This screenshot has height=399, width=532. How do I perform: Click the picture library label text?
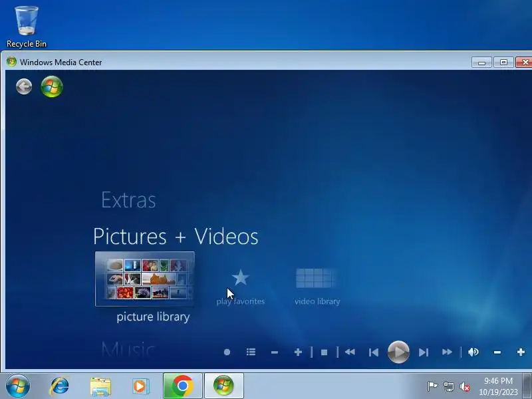click(153, 317)
